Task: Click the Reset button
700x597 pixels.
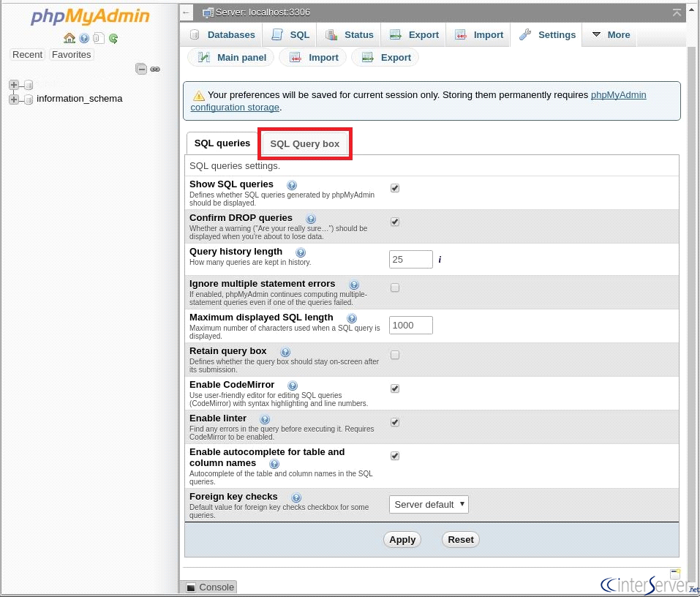Action: 461,540
